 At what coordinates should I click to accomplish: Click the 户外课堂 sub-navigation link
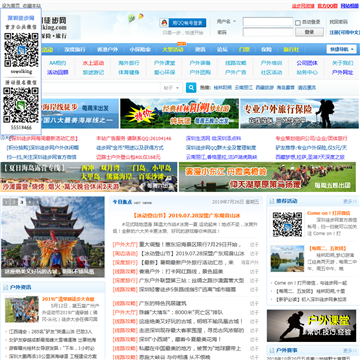point(164,63)
